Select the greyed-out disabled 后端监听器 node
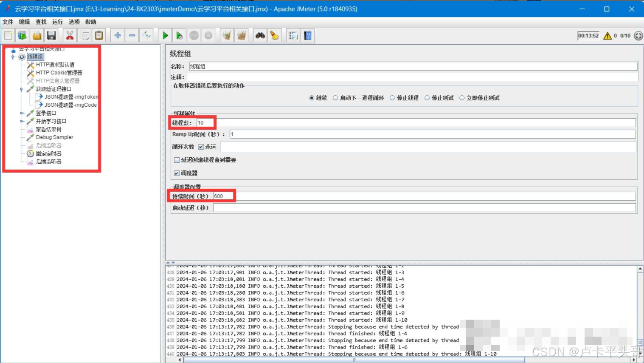Viewport: 644px width, 363px height. pyautogui.click(x=48, y=145)
